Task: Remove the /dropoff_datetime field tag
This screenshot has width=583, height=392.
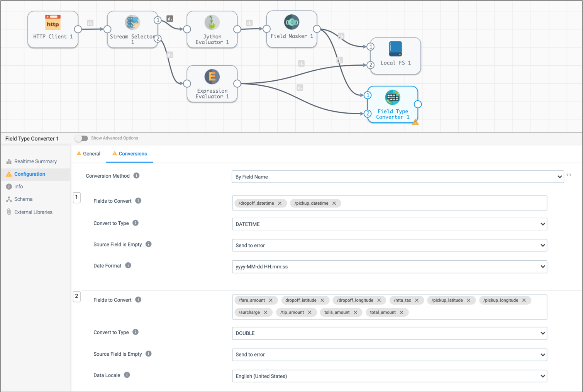Action: pos(280,203)
